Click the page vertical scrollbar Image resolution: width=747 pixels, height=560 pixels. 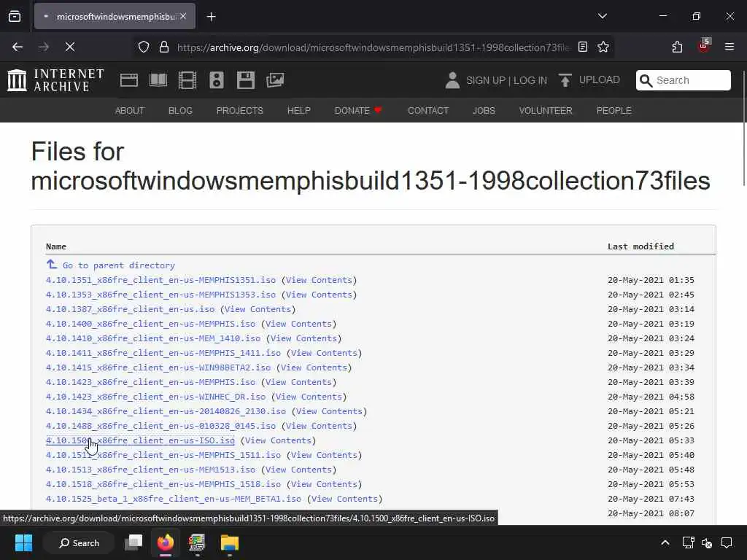click(744, 128)
